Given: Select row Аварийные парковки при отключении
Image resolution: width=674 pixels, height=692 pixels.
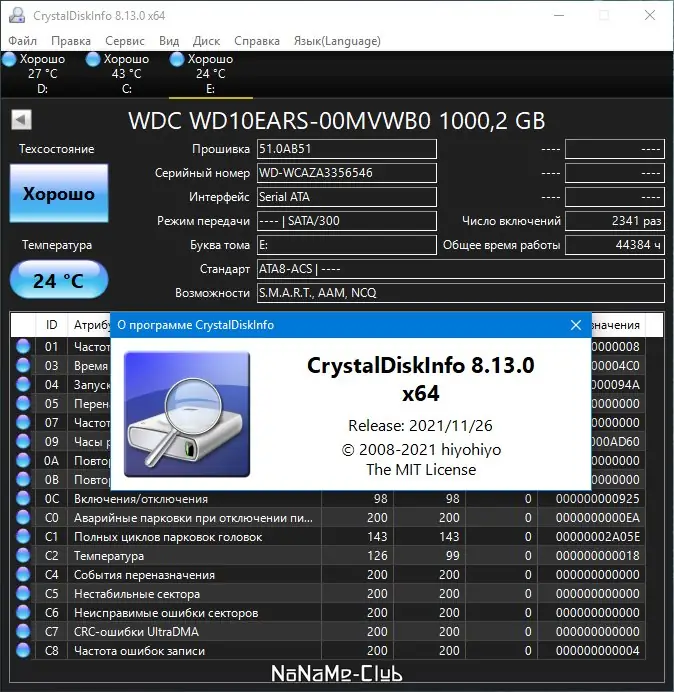Looking at the screenshot, I should click(x=327, y=518).
